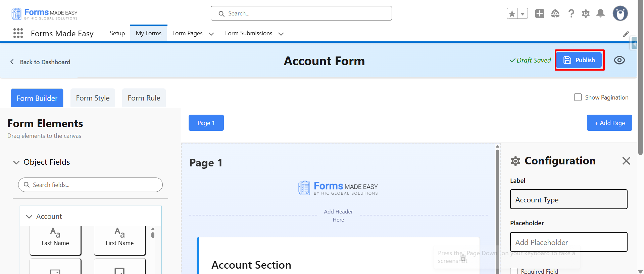
Task: Open the notifications bell icon
Action: (x=600, y=13)
